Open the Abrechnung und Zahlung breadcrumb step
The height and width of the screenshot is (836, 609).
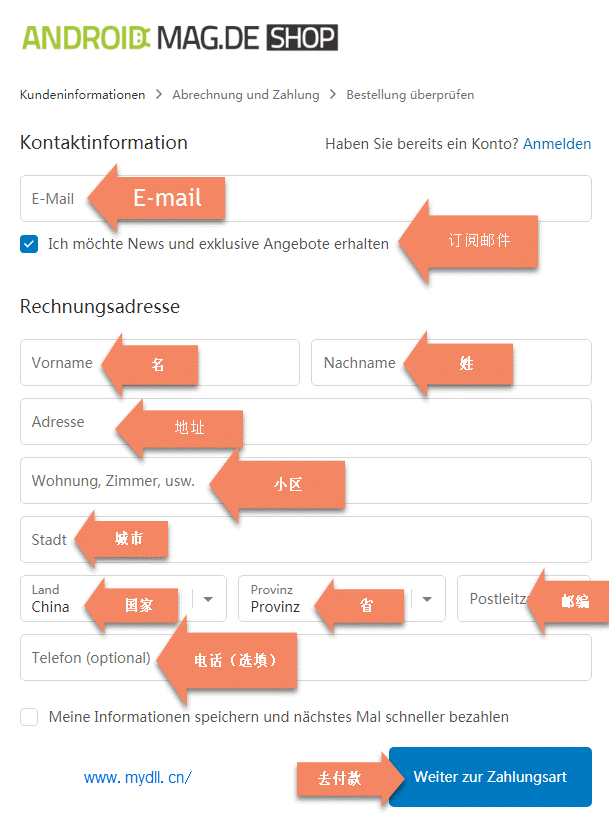tap(246, 95)
